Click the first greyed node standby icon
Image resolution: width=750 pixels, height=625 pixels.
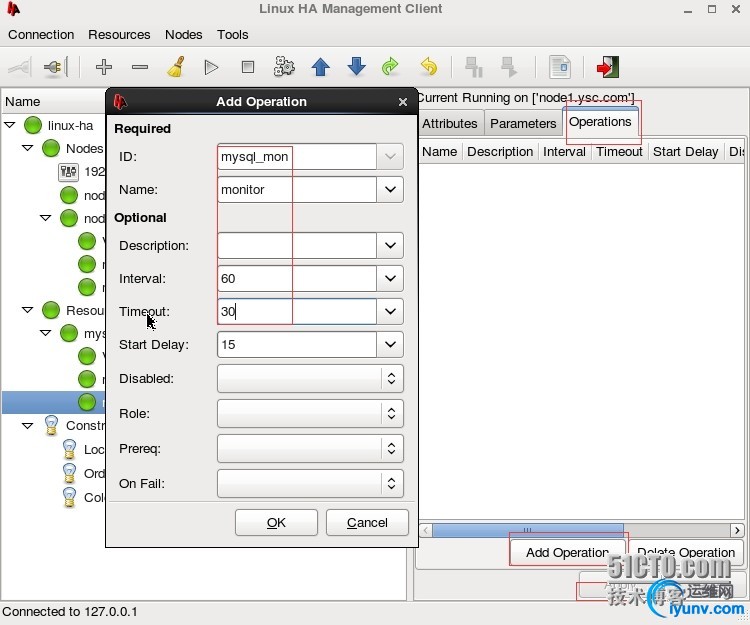pyautogui.click(x=474, y=67)
